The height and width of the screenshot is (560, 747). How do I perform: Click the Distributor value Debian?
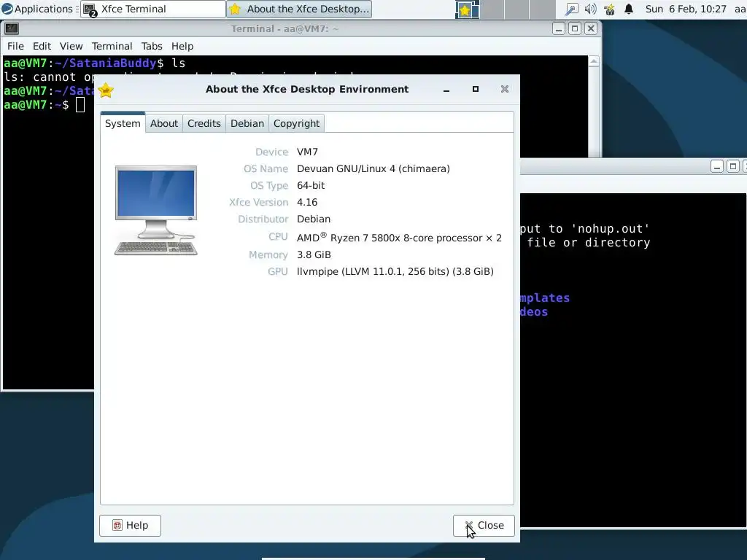[x=314, y=219]
